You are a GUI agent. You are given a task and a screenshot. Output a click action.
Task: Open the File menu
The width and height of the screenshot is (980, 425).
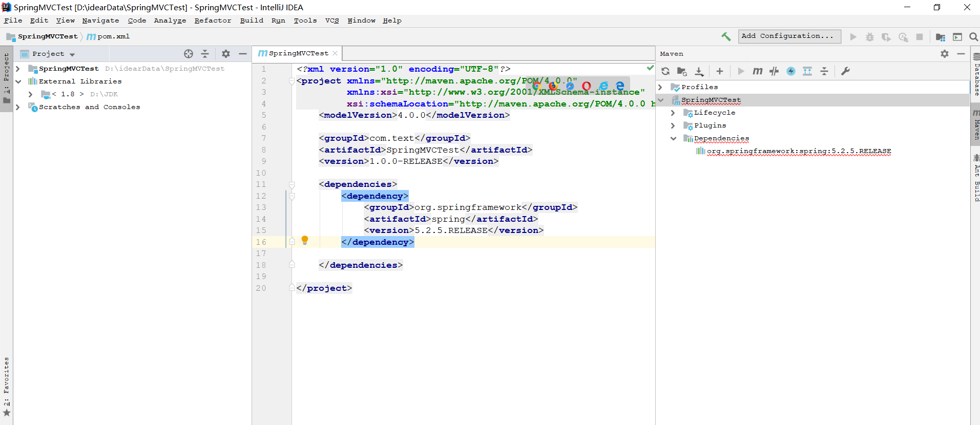pos(13,20)
